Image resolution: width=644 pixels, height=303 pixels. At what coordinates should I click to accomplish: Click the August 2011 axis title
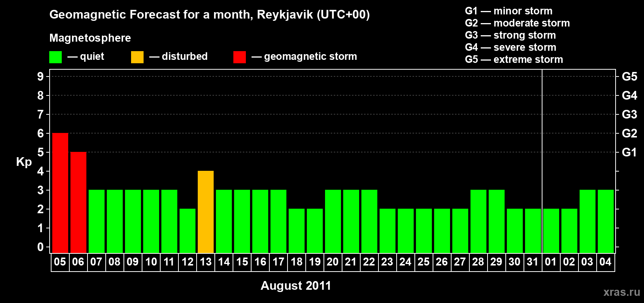[x=296, y=286]
